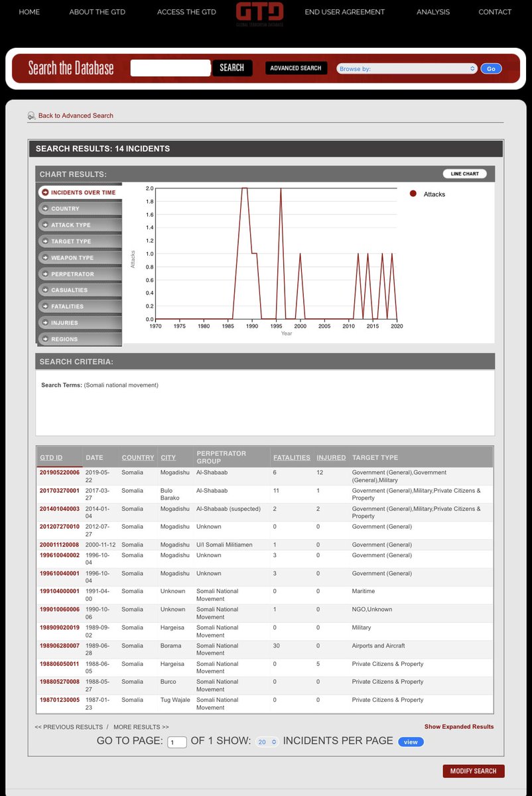Image resolution: width=532 pixels, height=796 pixels.
Task: Show the Perpetrator chart
Action: (79, 274)
